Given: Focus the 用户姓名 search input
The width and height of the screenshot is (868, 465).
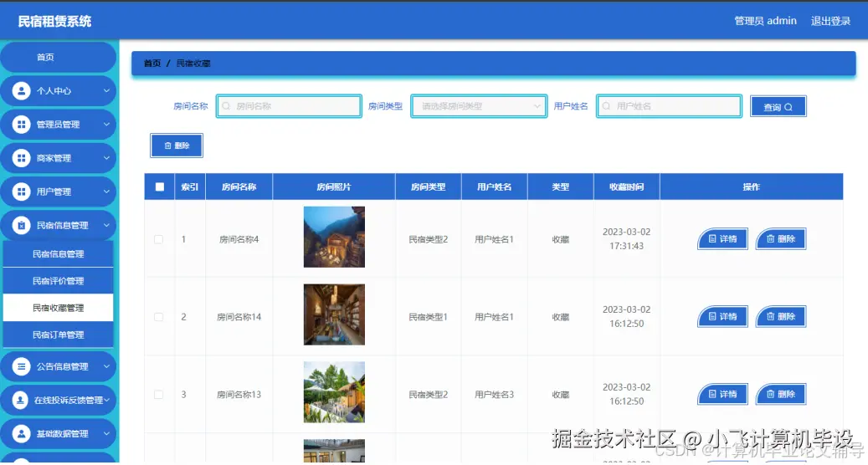Looking at the screenshot, I should [669, 106].
